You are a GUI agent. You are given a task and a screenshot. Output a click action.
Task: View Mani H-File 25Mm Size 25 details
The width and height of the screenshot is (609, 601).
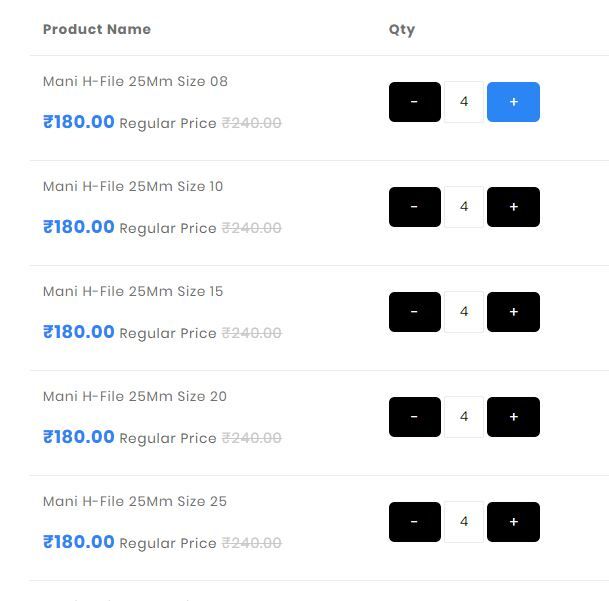(135, 501)
